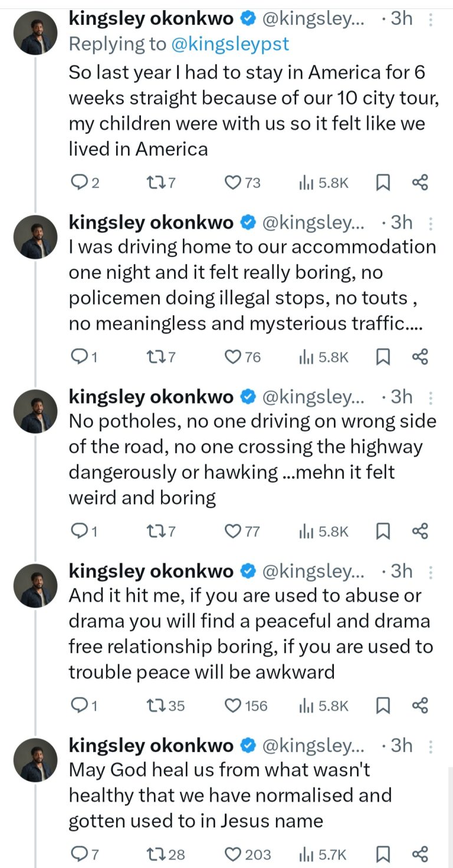Retweet the tweet with 35 retweets
This screenshot has height=868, width=453.
[154, 705]
